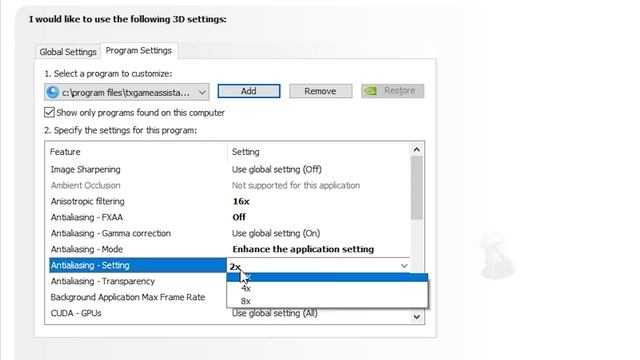This screenshot has width=640, height=360.
Task: Toggle Show only programs found checkbox
Action: pos(49,112)
